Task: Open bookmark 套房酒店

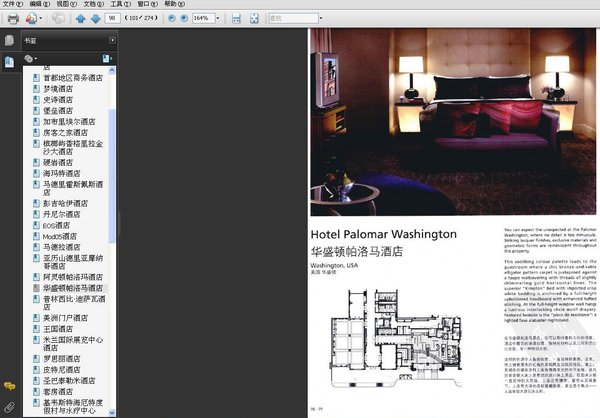Action: (58, 392)
